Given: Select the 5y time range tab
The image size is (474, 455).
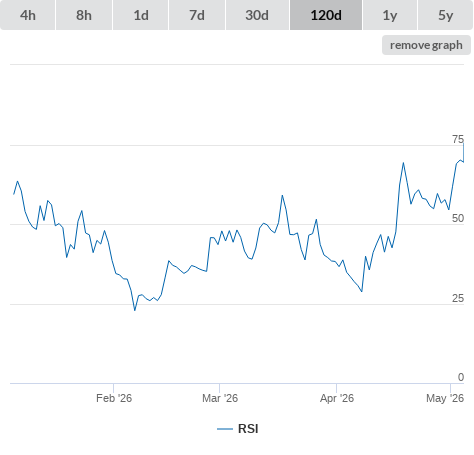Looking at the screenshot, I should (x=446, y=15).
